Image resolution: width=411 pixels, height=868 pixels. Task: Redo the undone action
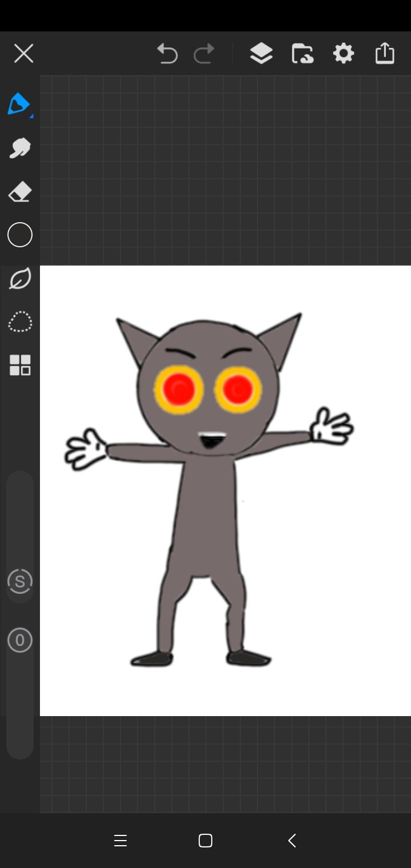pyautogui.click(x=204, y=54)
